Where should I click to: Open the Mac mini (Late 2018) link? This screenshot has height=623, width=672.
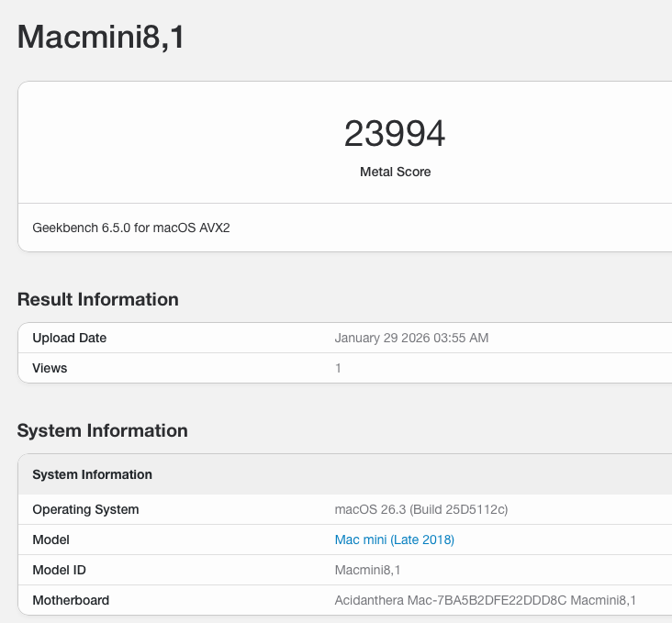[x=394, y=540]
